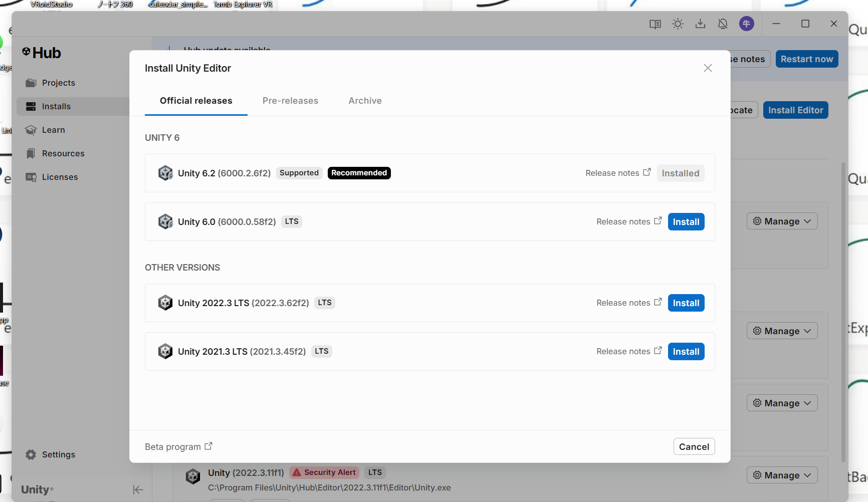Open the purple account avatar

point(747,24)
